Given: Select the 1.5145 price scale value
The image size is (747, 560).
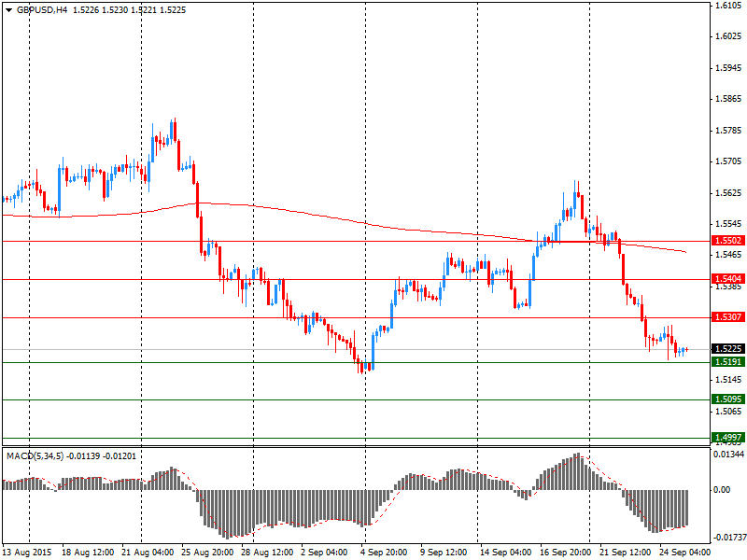Looking at the screenshot, I should click(729, 380).
